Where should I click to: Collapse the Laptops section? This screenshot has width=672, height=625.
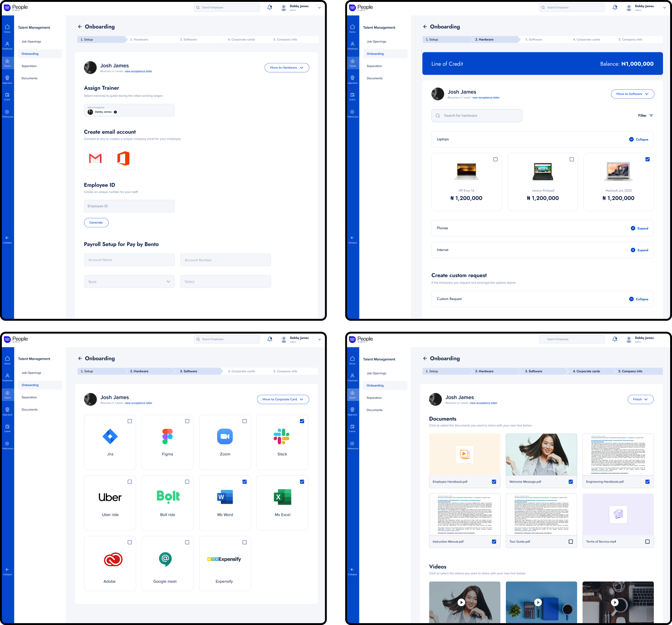pyautogui.click(x=638, y=140)
